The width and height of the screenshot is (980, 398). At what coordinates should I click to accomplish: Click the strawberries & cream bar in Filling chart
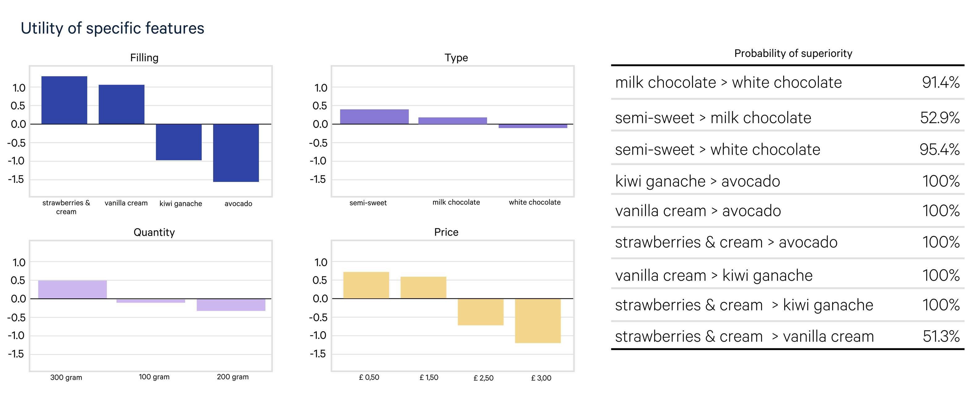pos(64,100)
